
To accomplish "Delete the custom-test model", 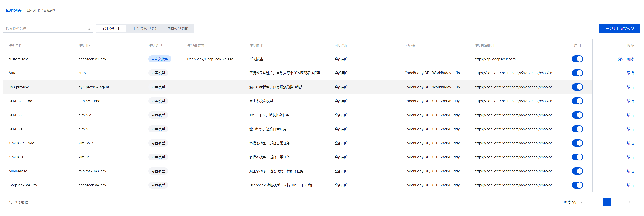I will (630, 59).
